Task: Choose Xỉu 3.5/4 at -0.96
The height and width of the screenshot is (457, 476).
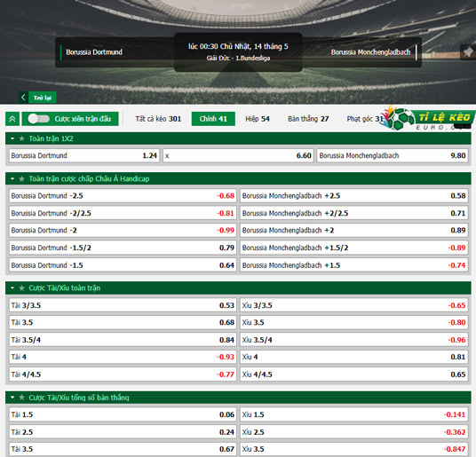Action: [353, 340]
